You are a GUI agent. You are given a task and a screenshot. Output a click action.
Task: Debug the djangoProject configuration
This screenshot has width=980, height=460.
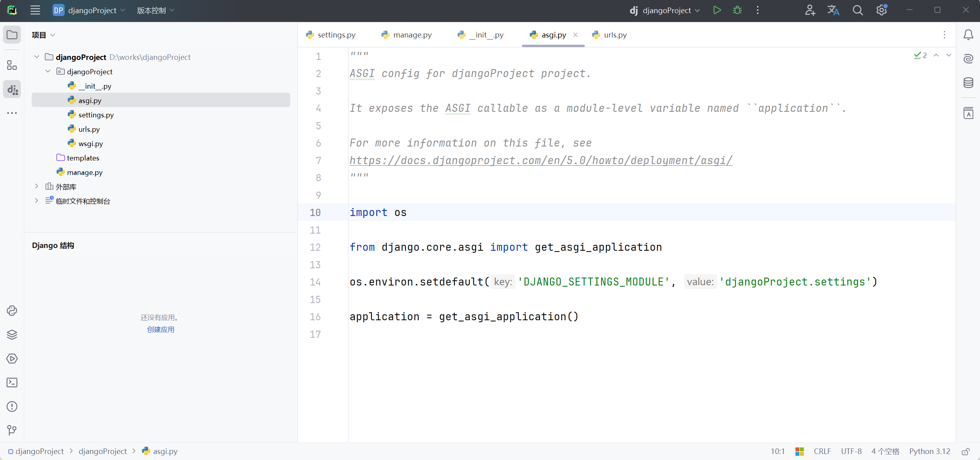click(737, 10)
